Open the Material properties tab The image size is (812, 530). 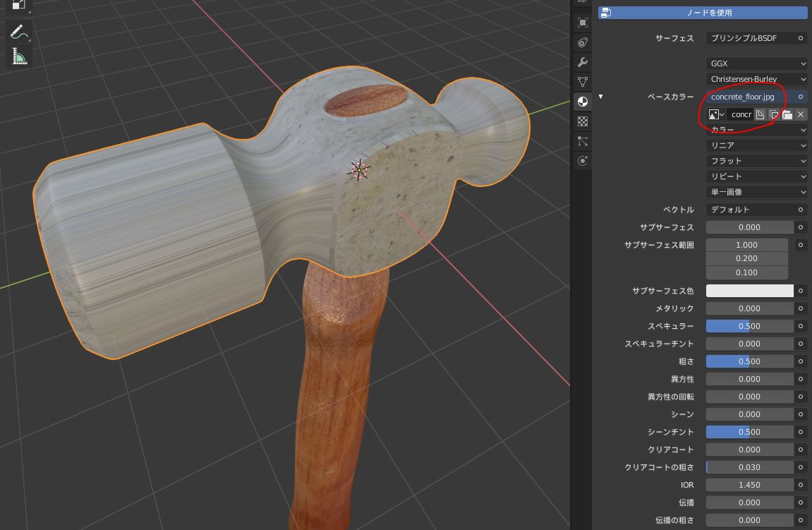[583, 102]
